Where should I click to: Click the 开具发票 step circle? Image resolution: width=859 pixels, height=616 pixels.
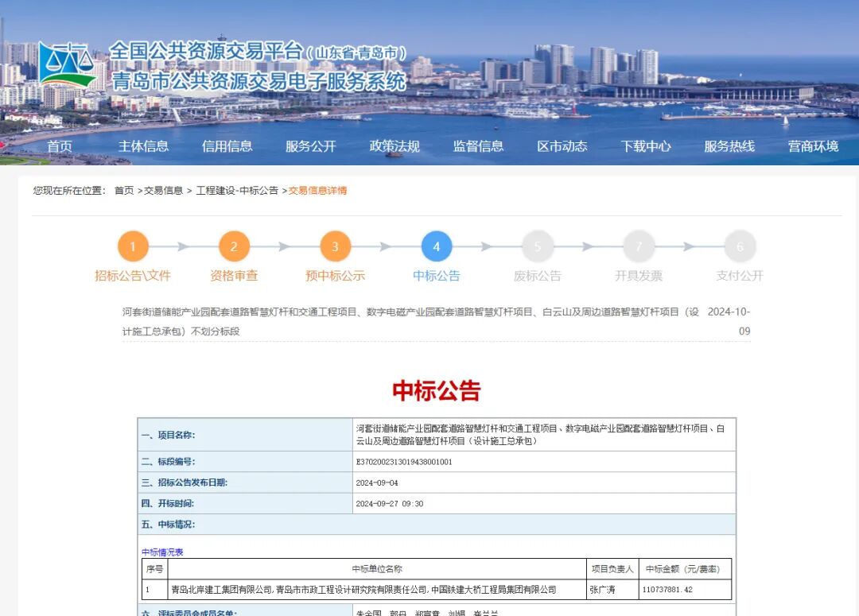point(638,247)
